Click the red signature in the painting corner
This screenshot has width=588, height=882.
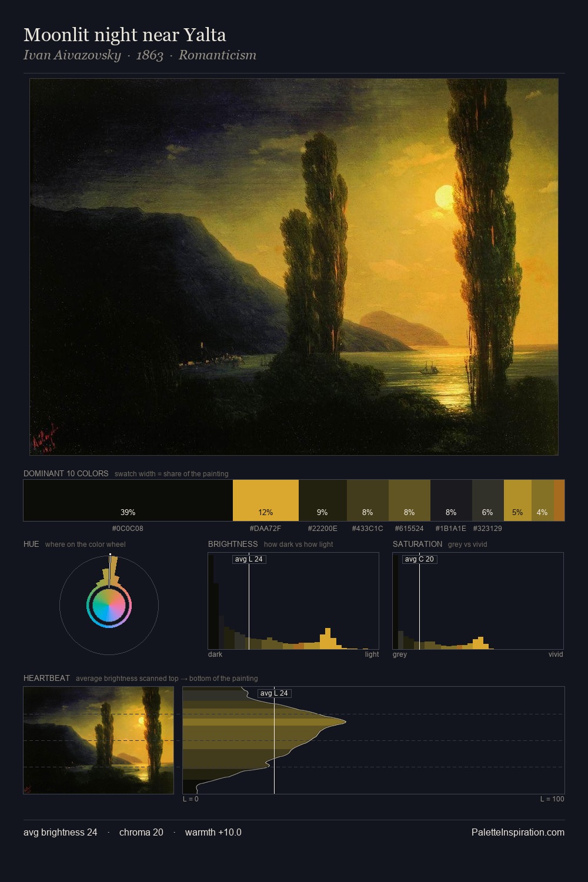coord(45,438)
